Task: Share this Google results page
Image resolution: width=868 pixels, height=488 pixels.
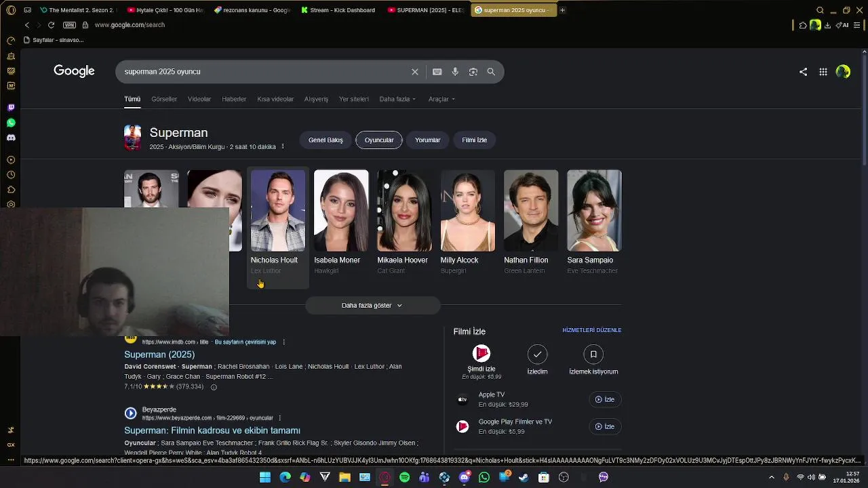Action: (803, 72)
